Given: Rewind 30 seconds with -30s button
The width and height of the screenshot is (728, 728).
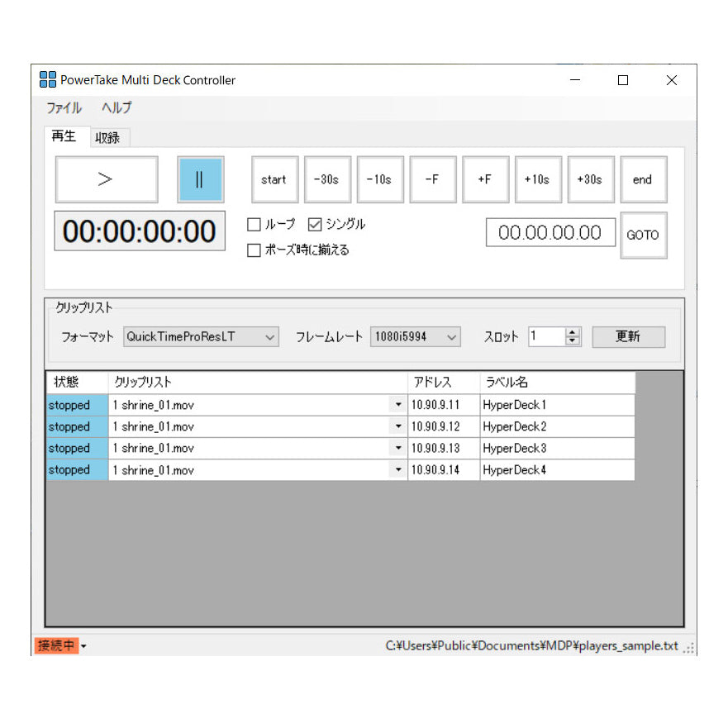Looking at the screenshot, I should (x=326, y=179).
